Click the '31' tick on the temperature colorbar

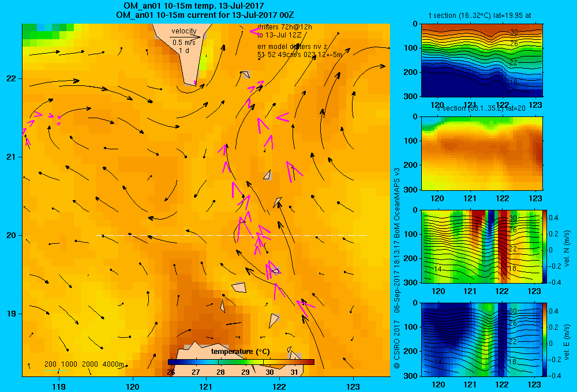pos(294,372)
